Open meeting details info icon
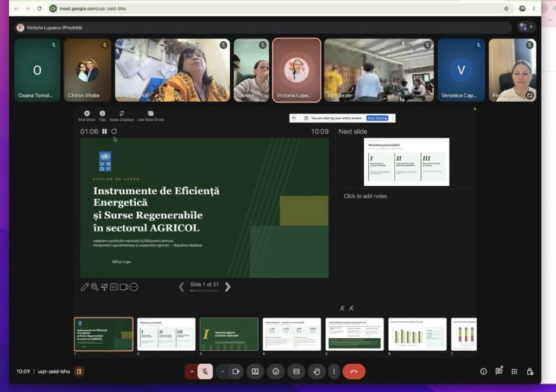Viewport: 556px width, 392px height. tap(483, 371)
